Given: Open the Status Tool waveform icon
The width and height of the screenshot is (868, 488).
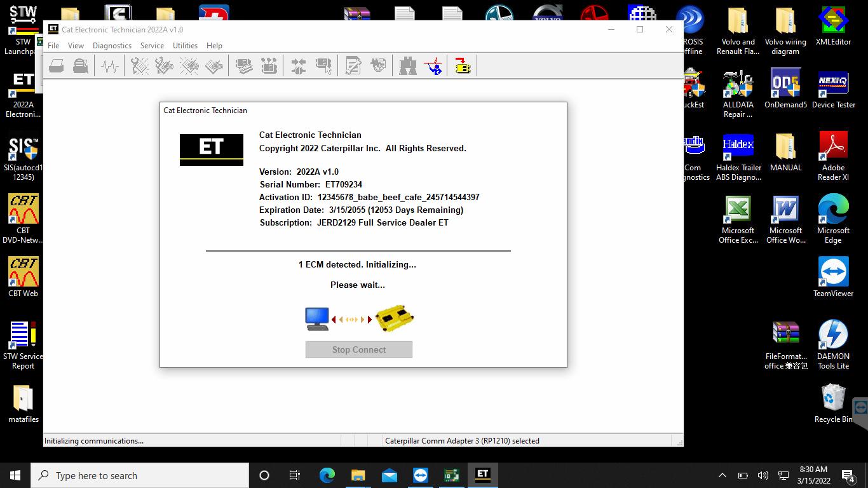Looking at the screenshot, I should click(110, 65).
